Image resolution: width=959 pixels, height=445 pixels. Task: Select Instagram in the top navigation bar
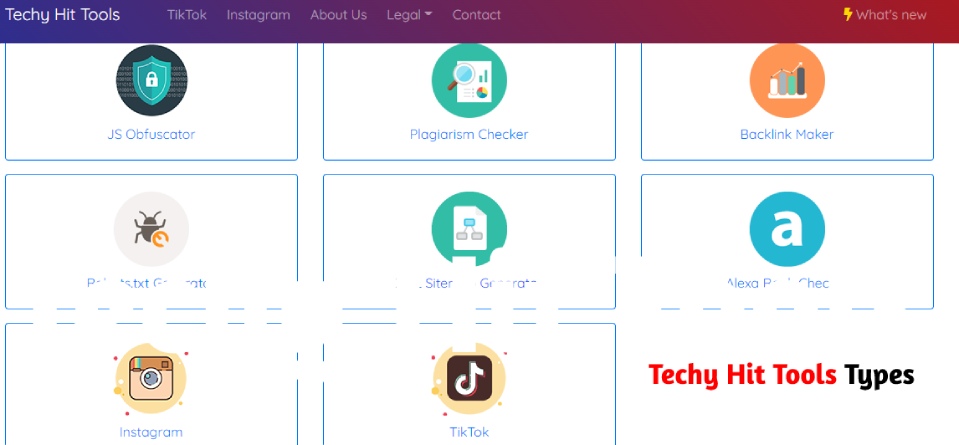point(258,15)
